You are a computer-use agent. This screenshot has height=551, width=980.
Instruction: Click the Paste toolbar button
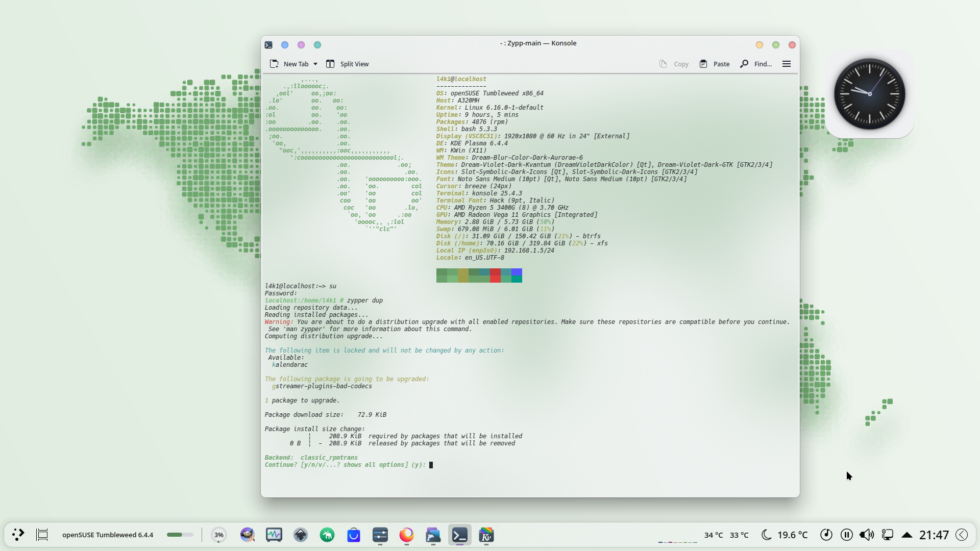pyautogui.click(x=715, y=64)
